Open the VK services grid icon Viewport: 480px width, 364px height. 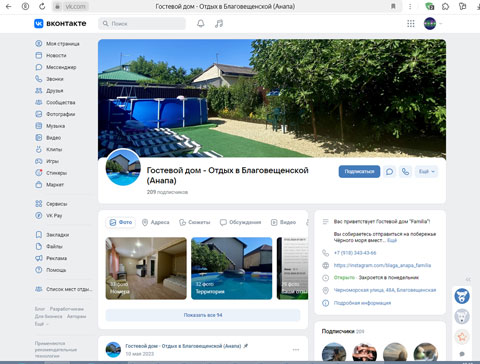(x=411, y=23)
